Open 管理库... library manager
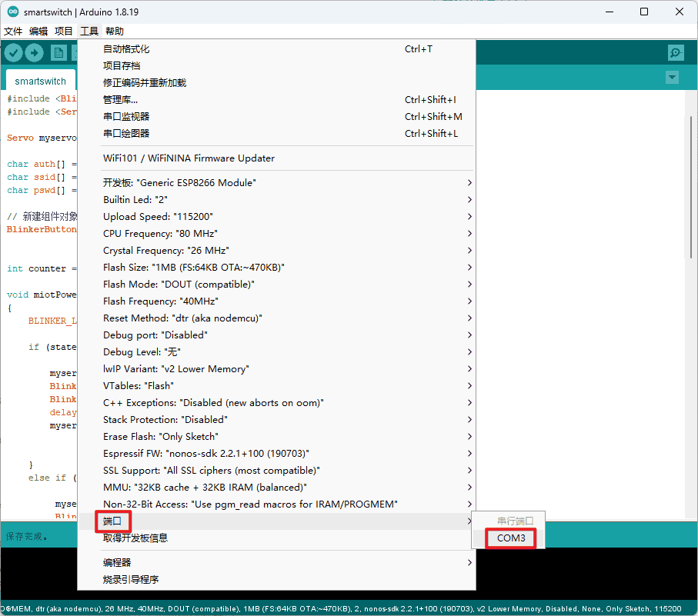 (276, 100)
